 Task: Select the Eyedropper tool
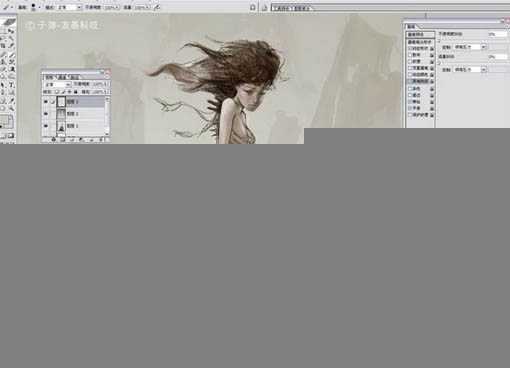(12, 100)
